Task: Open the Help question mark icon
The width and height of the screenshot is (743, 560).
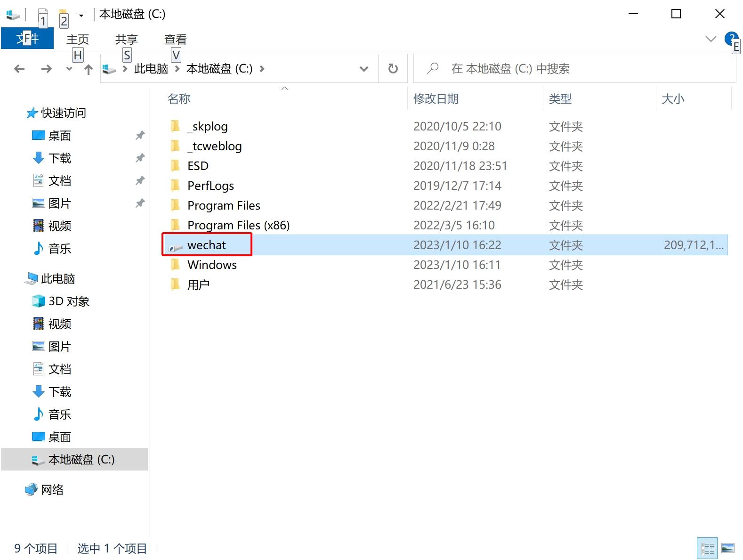Action: pos(731,38)
